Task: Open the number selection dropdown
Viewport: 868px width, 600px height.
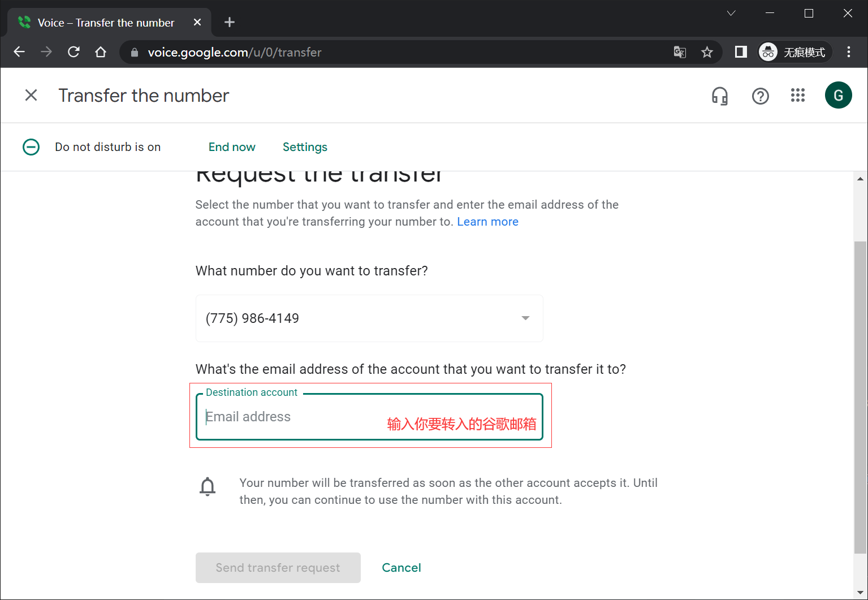Action: pos(525,318)
